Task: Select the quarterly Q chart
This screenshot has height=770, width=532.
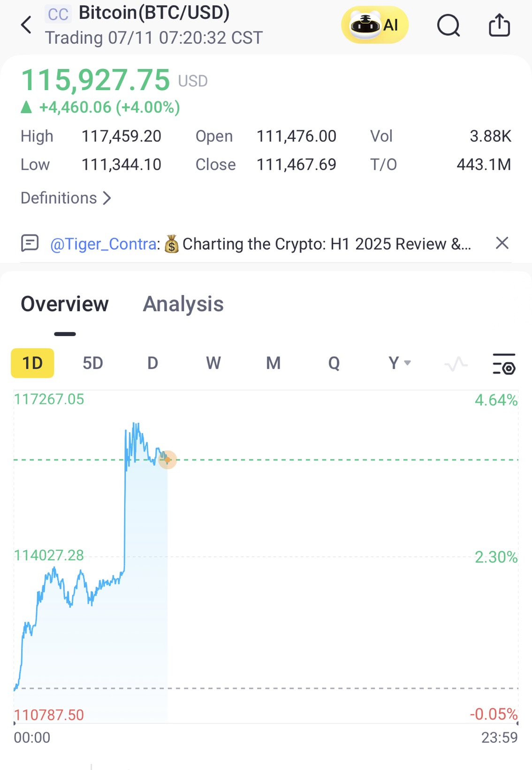Action: pyautogui.click(x=334, y=363)
